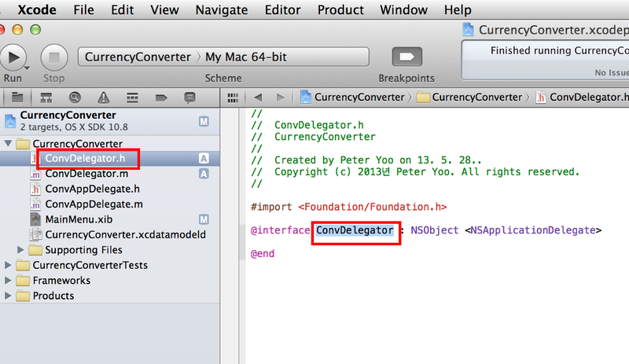Open the Search navigator
Viewport: 629px width, 364px height.
pos(74,97)
